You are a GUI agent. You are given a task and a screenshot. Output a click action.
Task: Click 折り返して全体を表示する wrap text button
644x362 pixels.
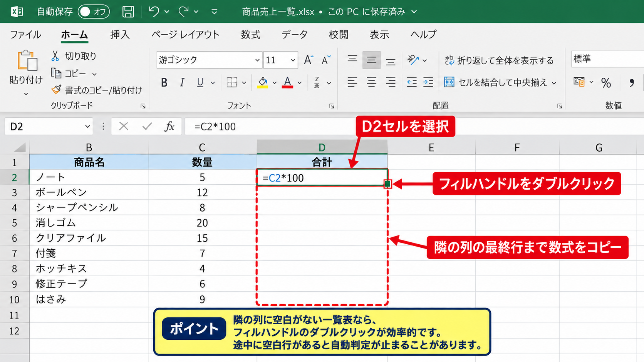click(499, 60)
